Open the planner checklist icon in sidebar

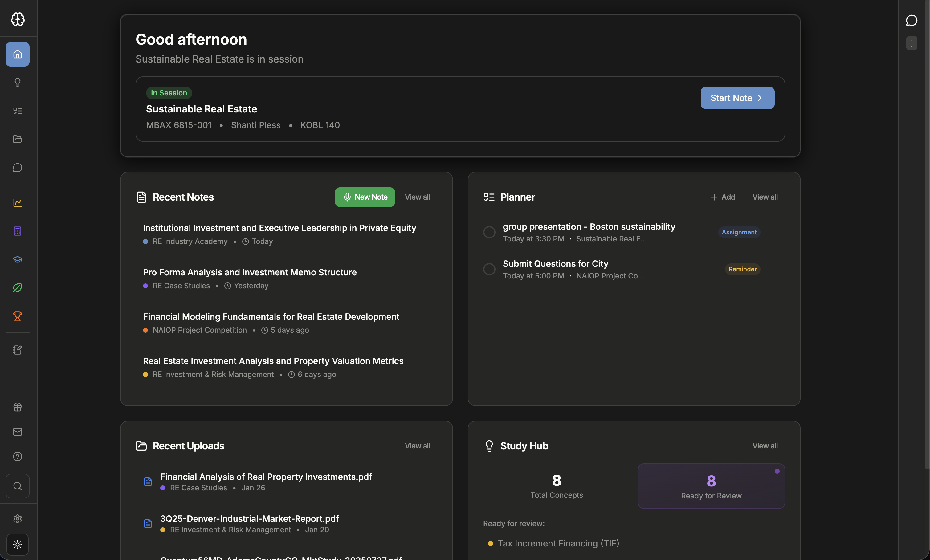pyautogui.click(x=17, y=111)
